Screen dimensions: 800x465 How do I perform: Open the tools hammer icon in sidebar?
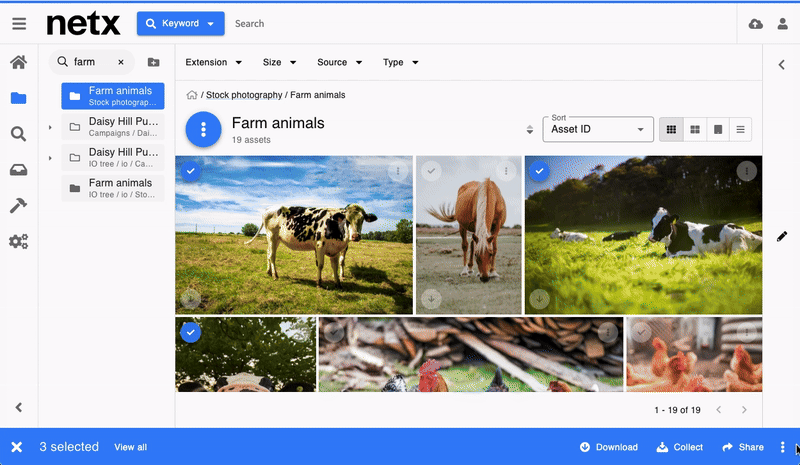[x=18, y=205]
